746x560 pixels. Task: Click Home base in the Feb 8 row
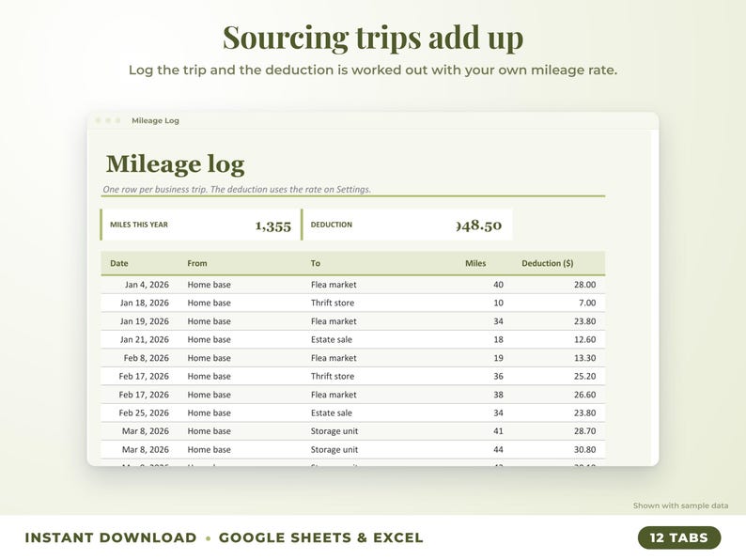point(209,358)
